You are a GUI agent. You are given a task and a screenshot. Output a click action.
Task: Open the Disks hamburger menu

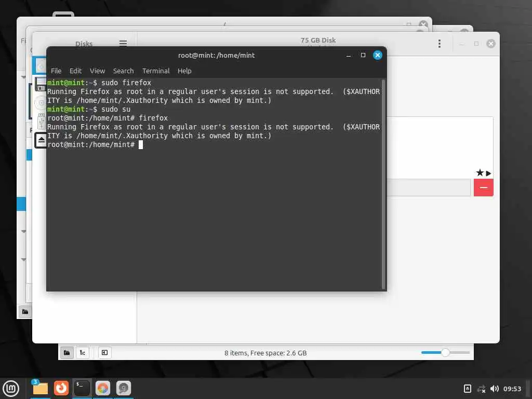click(123, 43)
